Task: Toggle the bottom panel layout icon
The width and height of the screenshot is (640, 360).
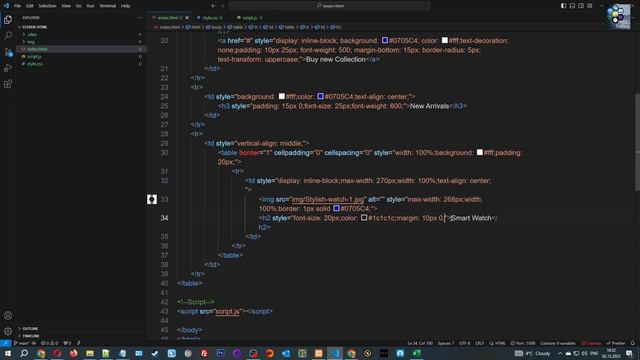Action: (x=572, y=6)
